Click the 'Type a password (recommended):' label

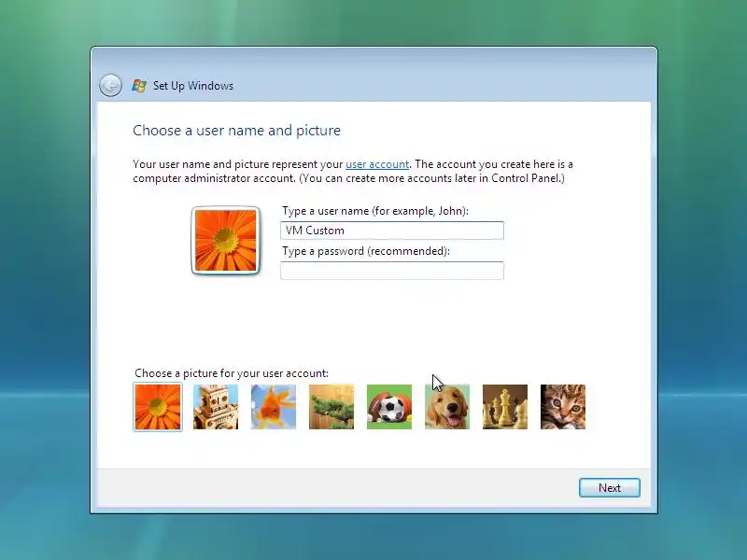[366, 251]
